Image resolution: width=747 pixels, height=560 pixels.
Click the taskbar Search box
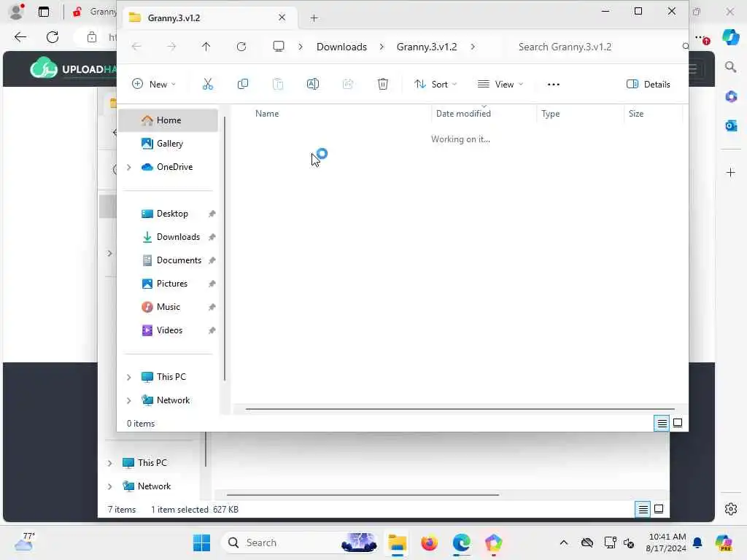click(300, 542)
